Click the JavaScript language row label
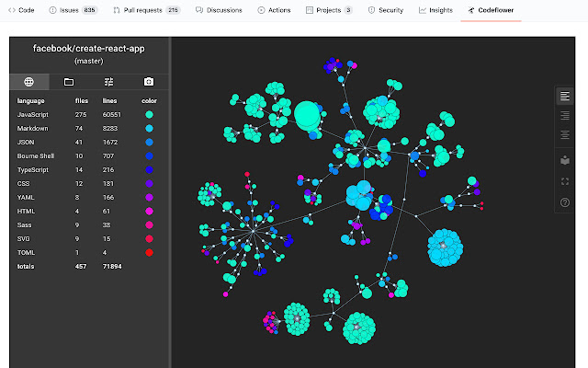The width and height of the screenshot is (588, 368). click(x=33, y=114)
